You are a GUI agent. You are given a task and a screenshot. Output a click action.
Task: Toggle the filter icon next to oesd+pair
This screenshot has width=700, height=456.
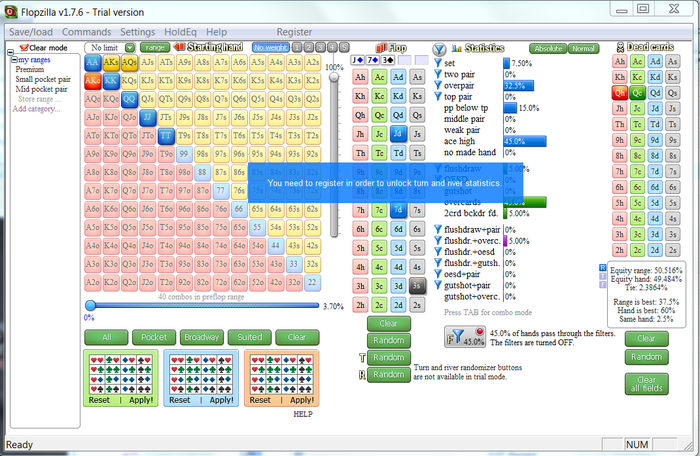pyautogui.click(x=438, y=274)
